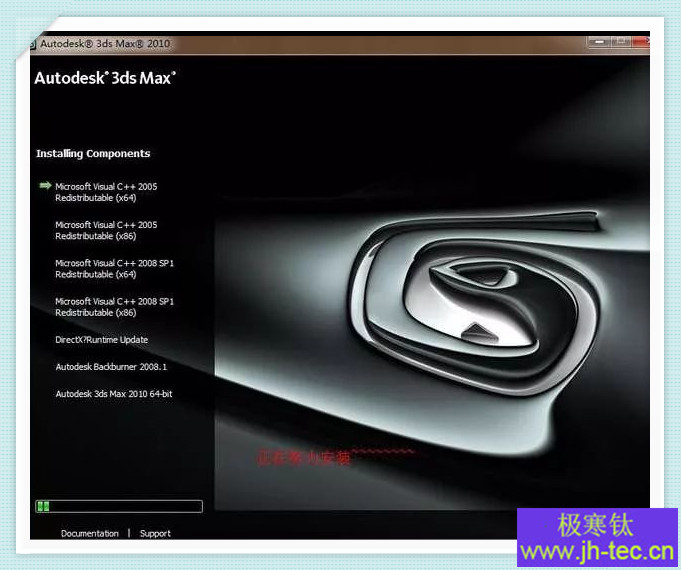Viewport: 681px width, 570px height.
Task: Click the Documentation link
Action: [89, 533]
